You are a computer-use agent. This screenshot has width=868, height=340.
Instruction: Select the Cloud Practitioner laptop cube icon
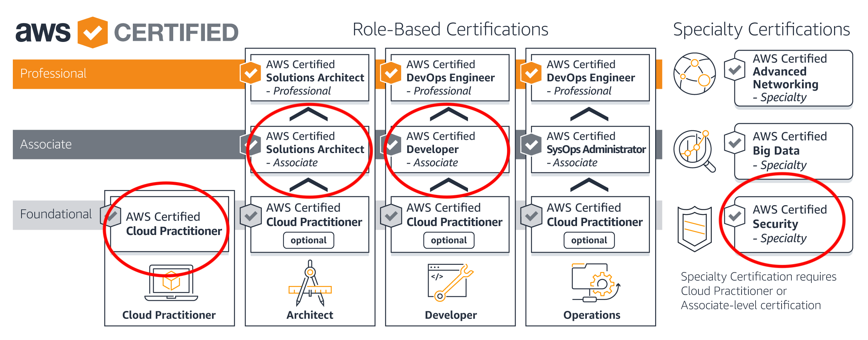pyautogui.click(x=171, y=283)
